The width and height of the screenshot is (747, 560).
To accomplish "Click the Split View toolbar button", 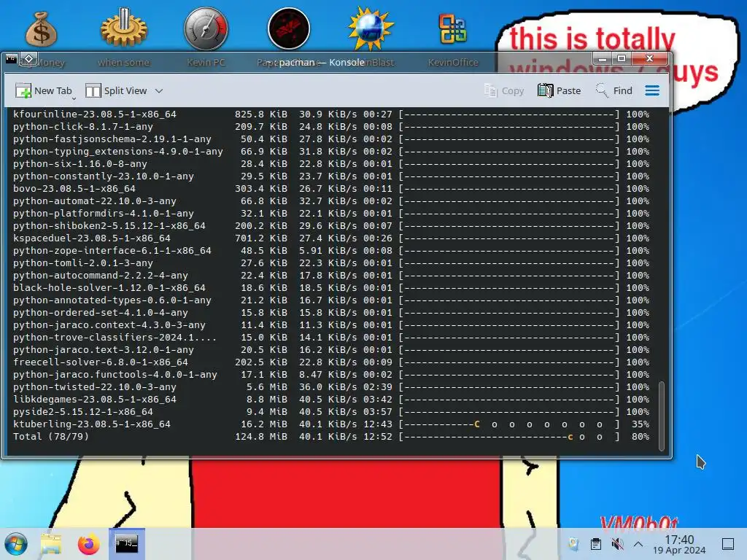I will tap(116, 90).
